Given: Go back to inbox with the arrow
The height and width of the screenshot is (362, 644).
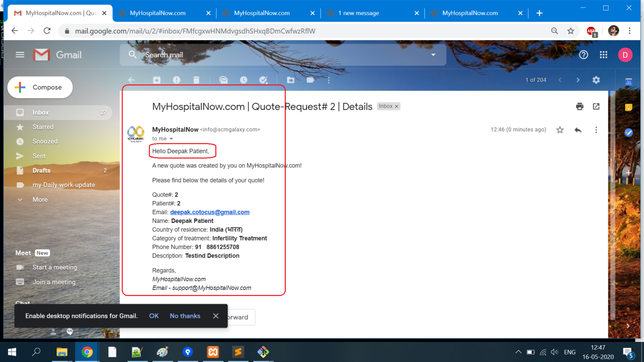Looking at the screenshot, I should 132,80.
